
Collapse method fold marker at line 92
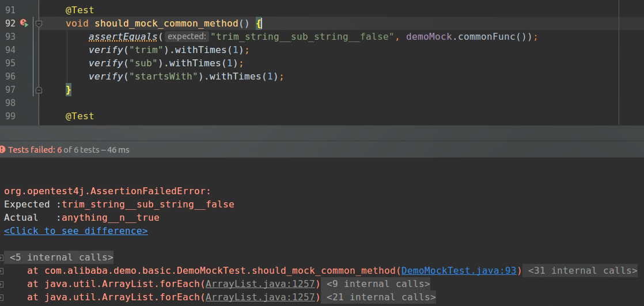coord(39,24)
